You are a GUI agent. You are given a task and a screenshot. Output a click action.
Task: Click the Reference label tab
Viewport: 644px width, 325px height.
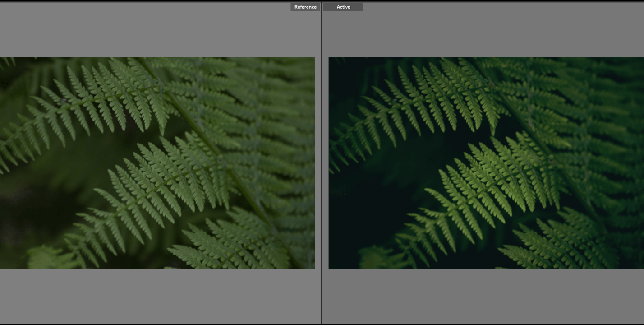[x=305, y=7]
